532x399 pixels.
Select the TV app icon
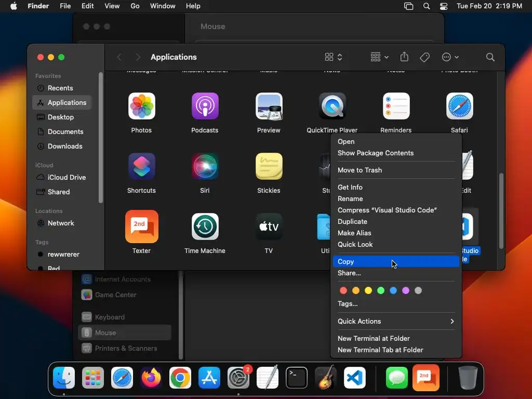coord(269,227)
